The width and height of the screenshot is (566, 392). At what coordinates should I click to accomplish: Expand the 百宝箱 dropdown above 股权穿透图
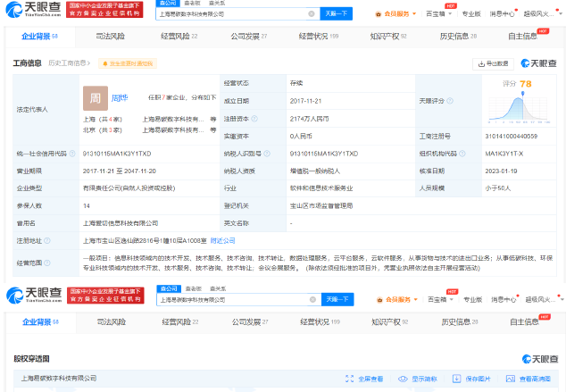pyautogui.click(x=451, y=300)
